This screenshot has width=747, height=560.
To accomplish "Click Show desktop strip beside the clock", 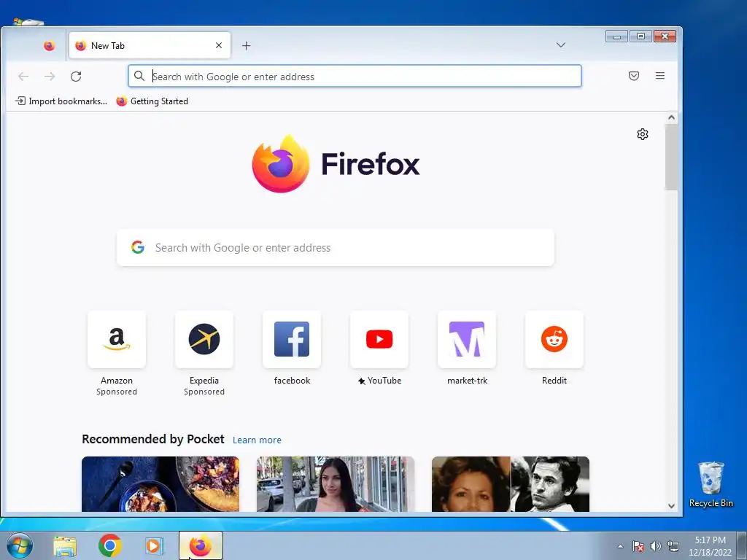I will (742, 545).
